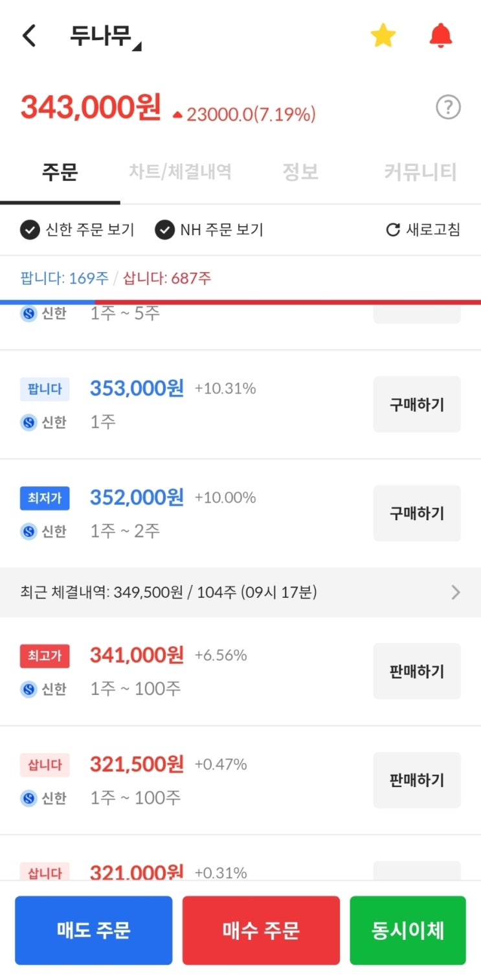Screen dimensions: 481x980
Task: Switch to the 정보 tab
Action: click(x=300, y=172)
